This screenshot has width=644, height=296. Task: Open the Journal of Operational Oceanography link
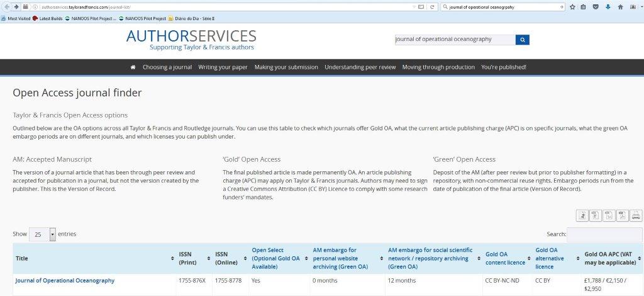[x=65, y=280]
